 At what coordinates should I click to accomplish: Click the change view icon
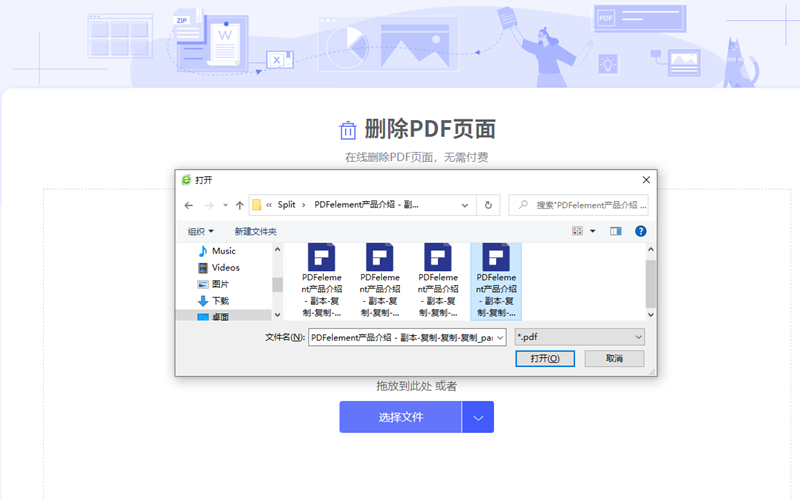[x=578, y=231]
